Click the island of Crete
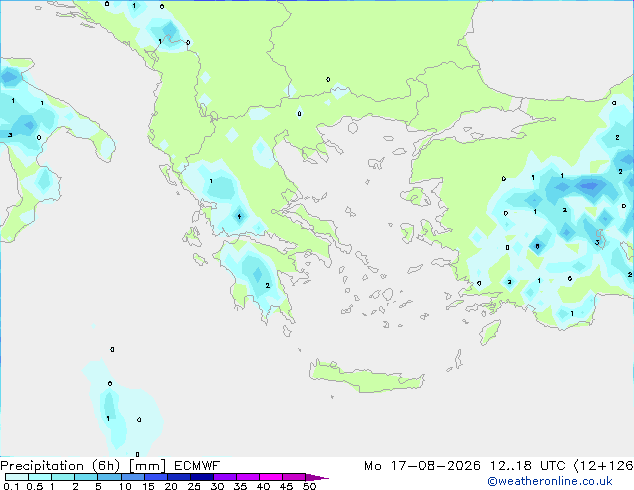This screenshot has height=490, width=634. click(x=366, y=377)
